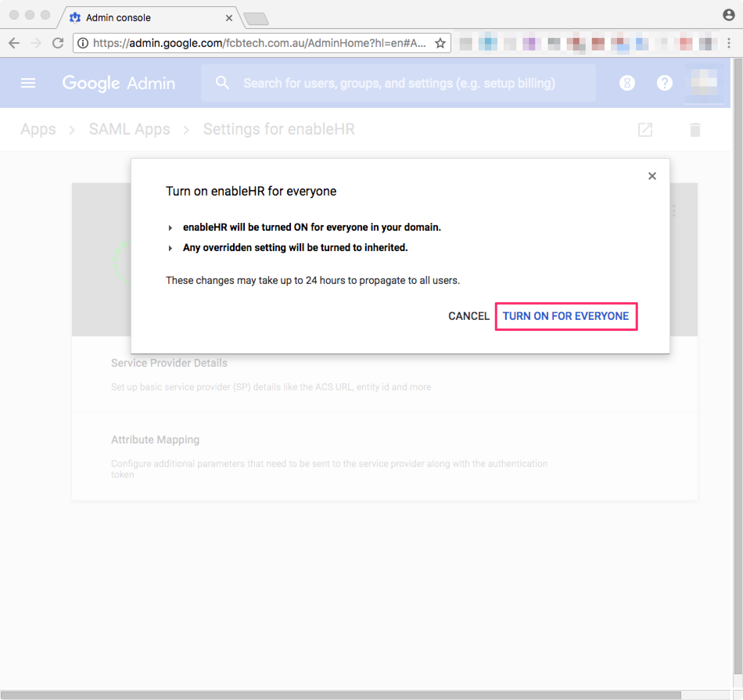Expand the 'enableHR will be turned ON' item
Screen dimensions: 743x700
(170, 228)
